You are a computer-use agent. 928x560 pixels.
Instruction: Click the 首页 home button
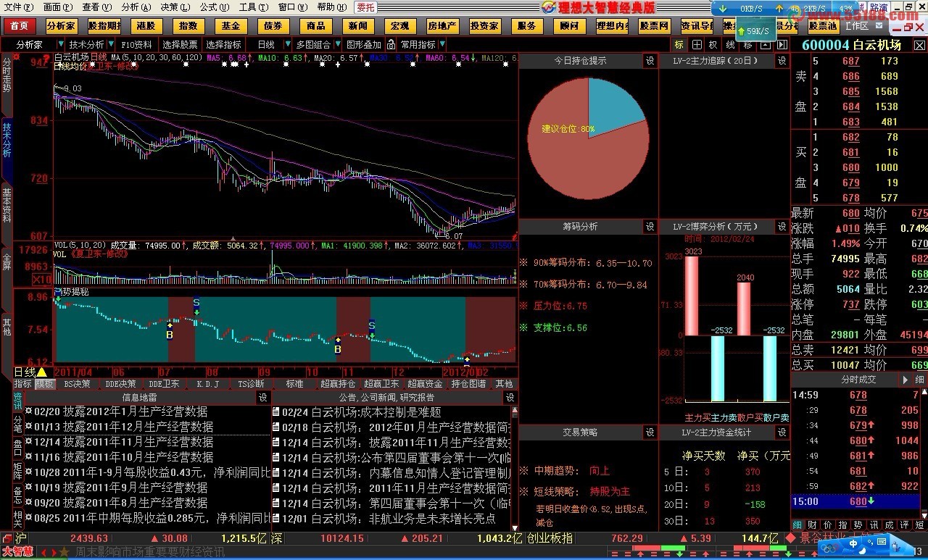(x=20, y=26)
